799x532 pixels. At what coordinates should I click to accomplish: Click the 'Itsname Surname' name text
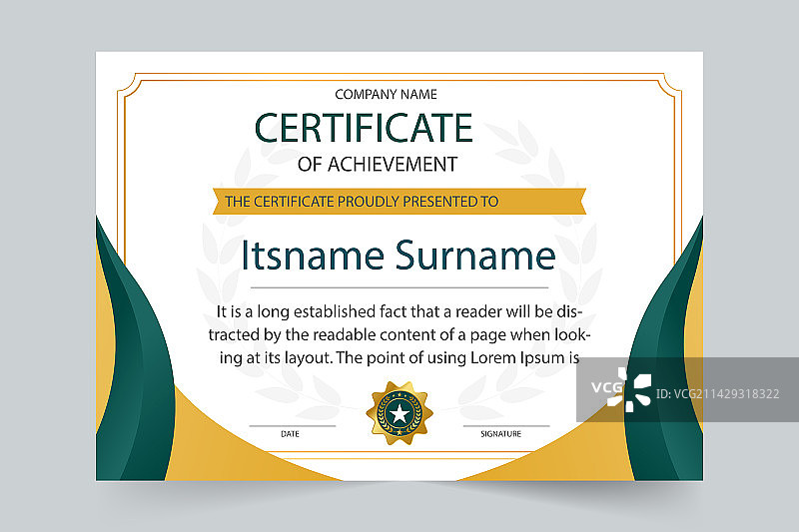[399, 255]
